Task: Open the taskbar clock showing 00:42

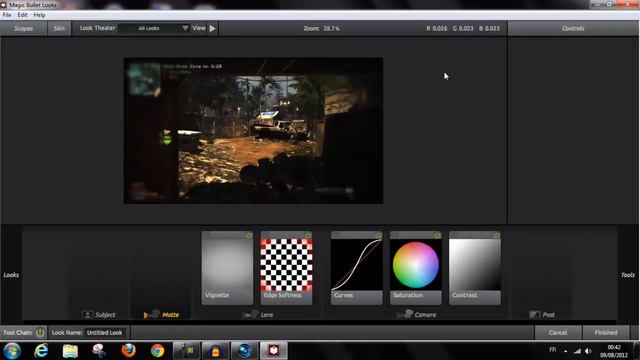Action: coord(614,351)
